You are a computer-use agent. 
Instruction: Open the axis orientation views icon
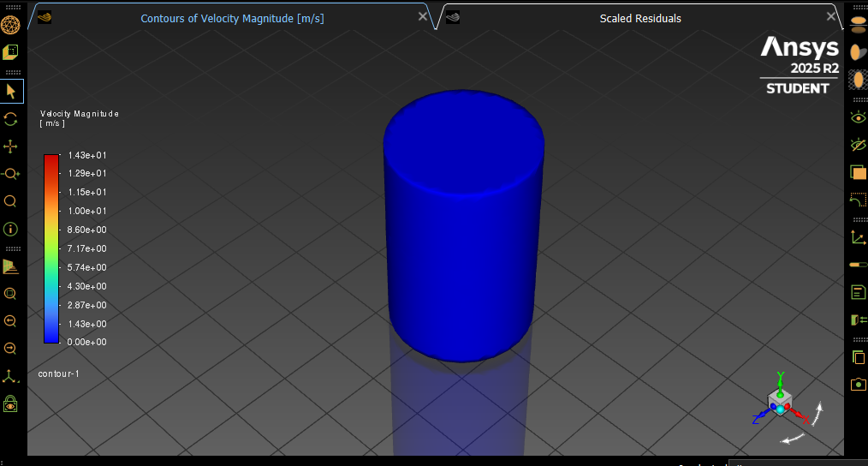tap(10, 377)
